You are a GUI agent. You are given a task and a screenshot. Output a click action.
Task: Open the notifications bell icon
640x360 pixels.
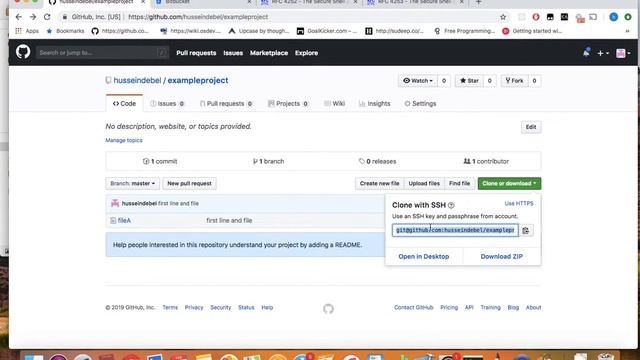(x=586, y=53)
